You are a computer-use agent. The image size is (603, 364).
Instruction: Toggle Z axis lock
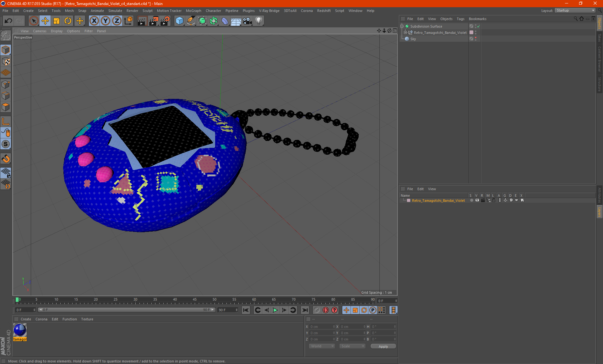point(117,21)
